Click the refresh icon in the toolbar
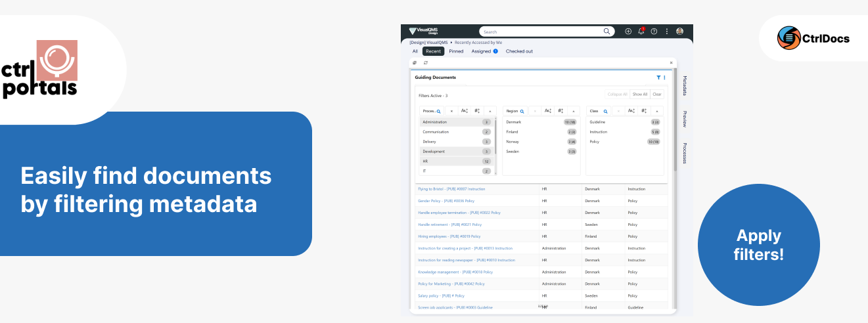This screenshot has height=323, width=868. [426, 63]
